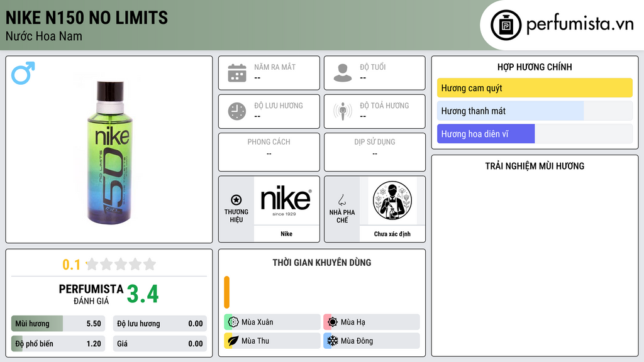Click the Độ lưu hương 0.00 score bar
This screenshot has width=644, height=362.
[x=160, y=324]
